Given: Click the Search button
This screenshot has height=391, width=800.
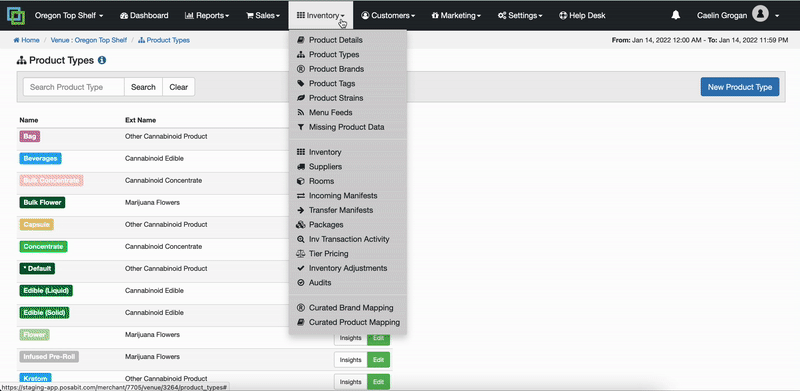Looking at the screenshot, I should pos(143,87).
